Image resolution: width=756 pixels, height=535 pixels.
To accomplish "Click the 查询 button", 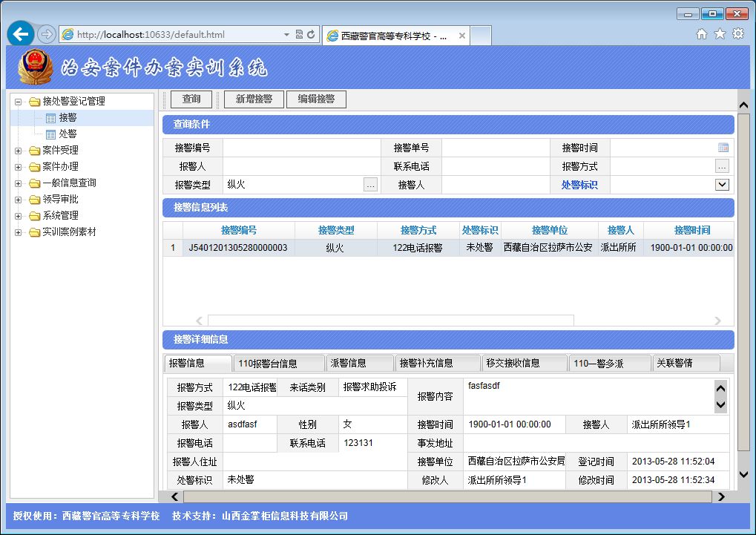I will point(191,99).
